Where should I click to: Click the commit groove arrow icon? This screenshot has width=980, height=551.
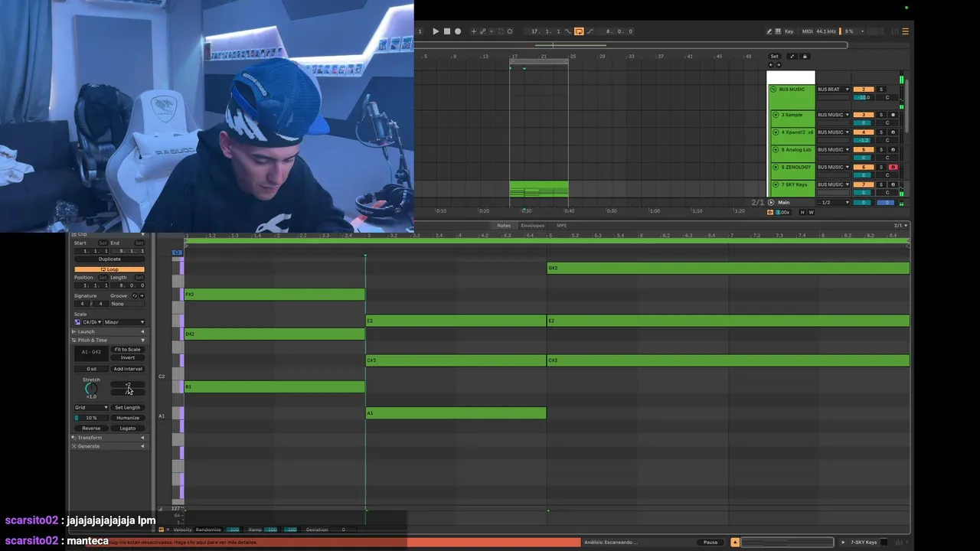142,295
